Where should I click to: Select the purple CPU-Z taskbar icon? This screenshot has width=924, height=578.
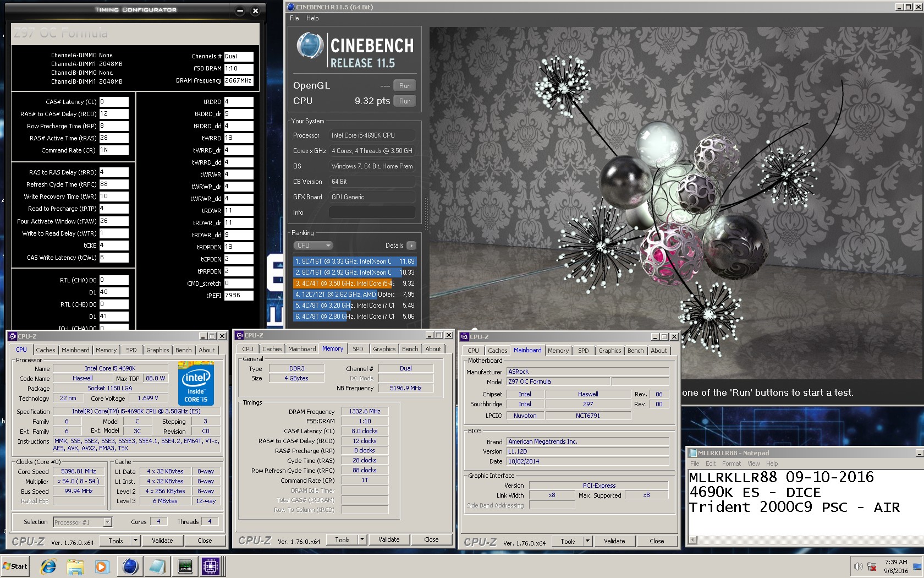211,566
